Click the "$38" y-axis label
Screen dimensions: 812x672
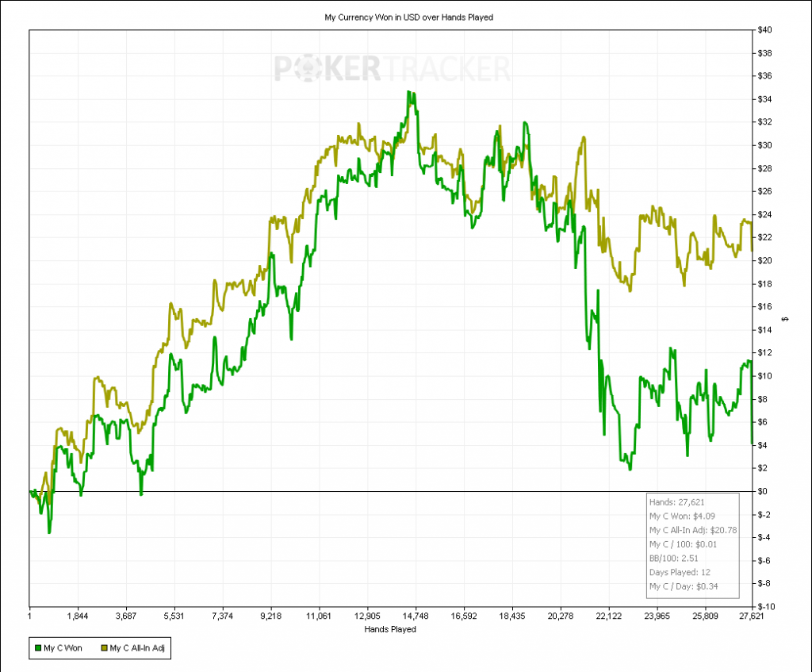764,53
